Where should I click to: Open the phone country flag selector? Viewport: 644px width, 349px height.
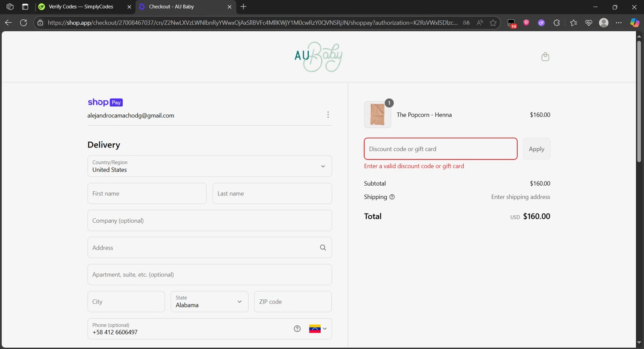318,329
